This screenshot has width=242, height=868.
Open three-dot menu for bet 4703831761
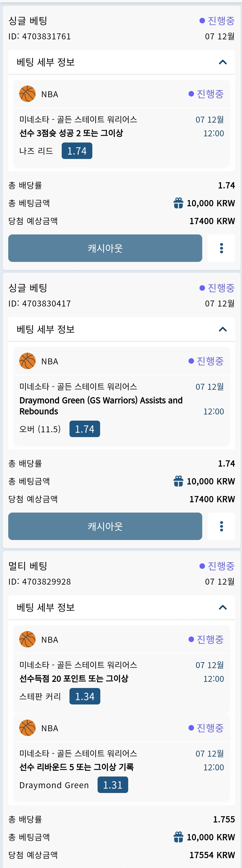tap(221, 248)
